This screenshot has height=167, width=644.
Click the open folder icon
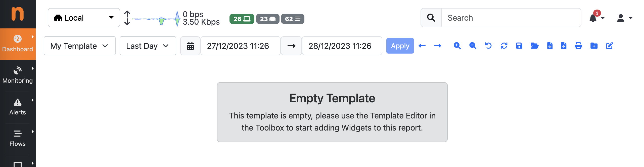(x=534, y=46)
